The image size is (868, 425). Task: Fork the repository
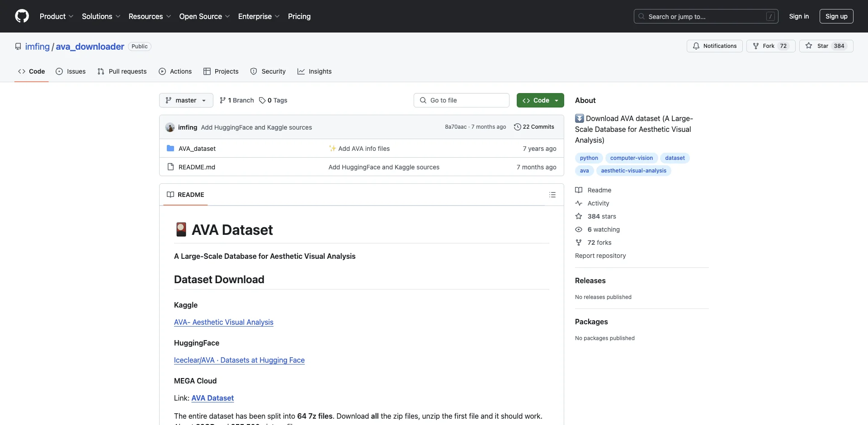pos(771,46)
